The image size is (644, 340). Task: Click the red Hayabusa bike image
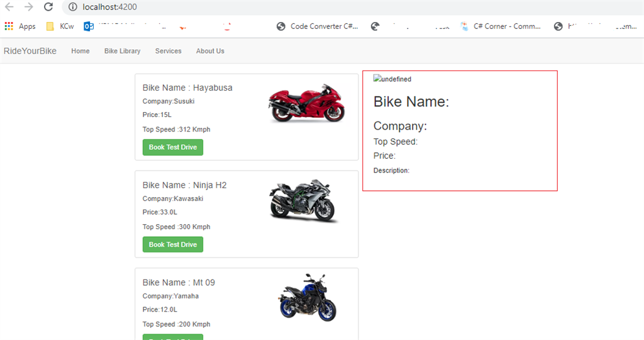pos(307,104)
